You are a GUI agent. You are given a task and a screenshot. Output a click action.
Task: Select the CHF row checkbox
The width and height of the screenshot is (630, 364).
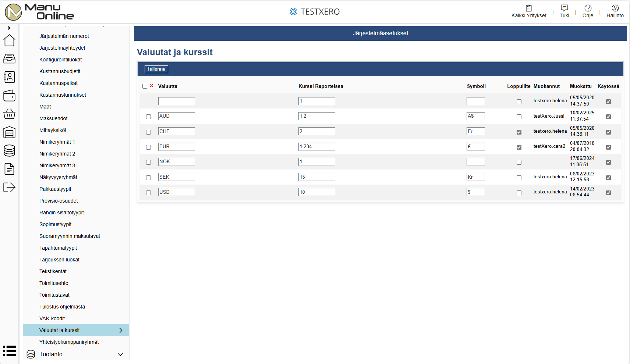(148, 132)
